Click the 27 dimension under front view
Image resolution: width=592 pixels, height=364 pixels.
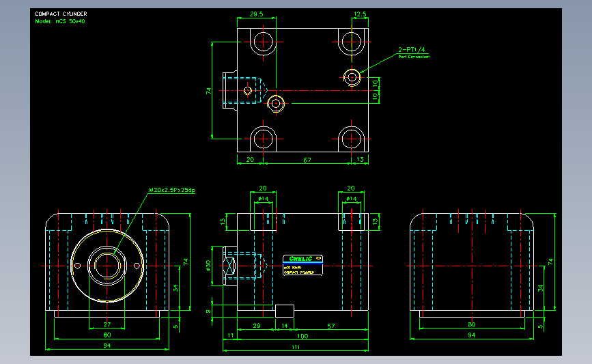107,324
